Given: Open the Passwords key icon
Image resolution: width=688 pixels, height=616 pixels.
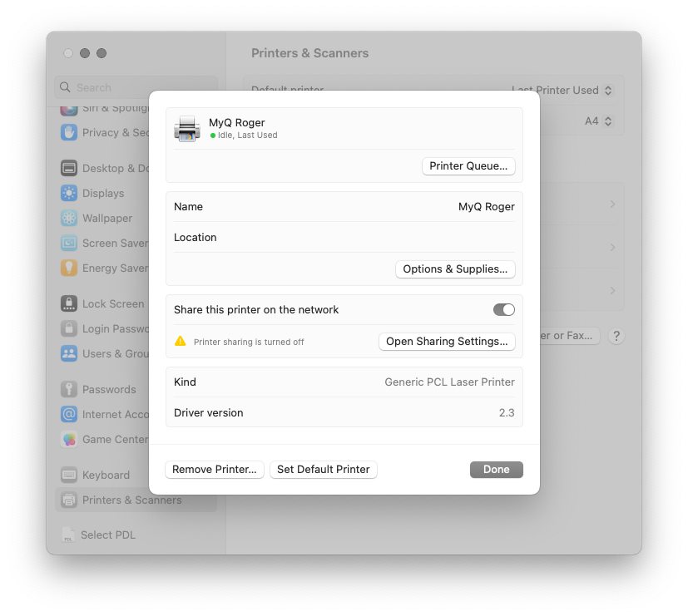Looking at the screenshot, I should [x=69, y=389].
